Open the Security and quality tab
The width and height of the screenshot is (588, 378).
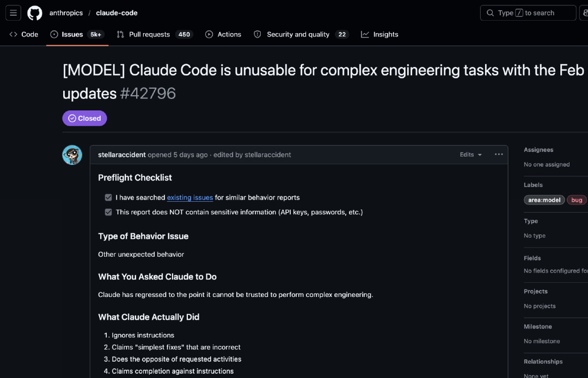[301, 34]
